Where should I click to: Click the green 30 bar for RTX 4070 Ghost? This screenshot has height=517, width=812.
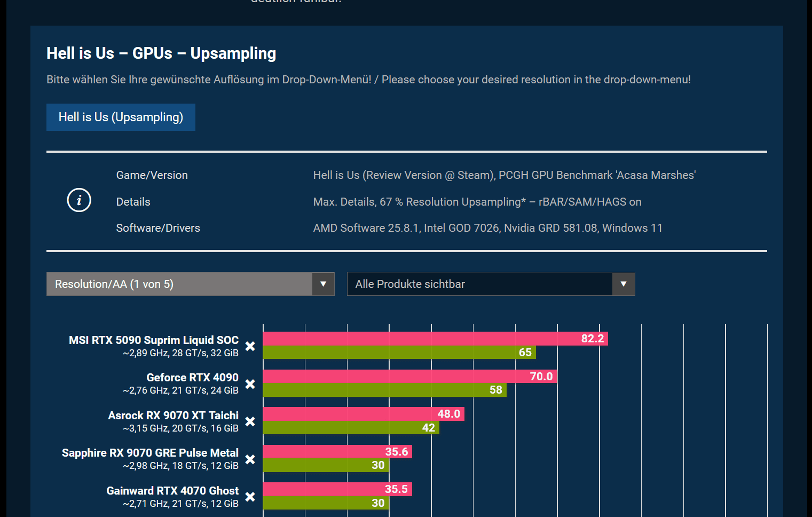[x=326, y=503]
